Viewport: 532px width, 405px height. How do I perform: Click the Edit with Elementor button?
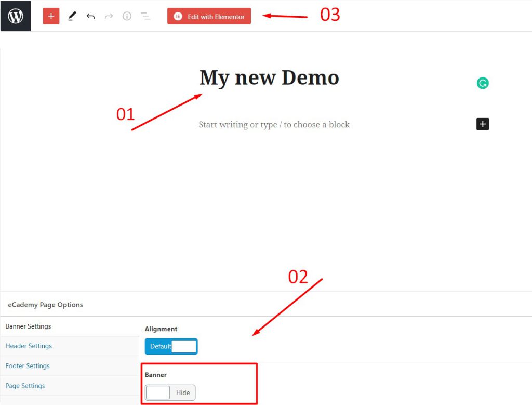(x=209, y=16)
